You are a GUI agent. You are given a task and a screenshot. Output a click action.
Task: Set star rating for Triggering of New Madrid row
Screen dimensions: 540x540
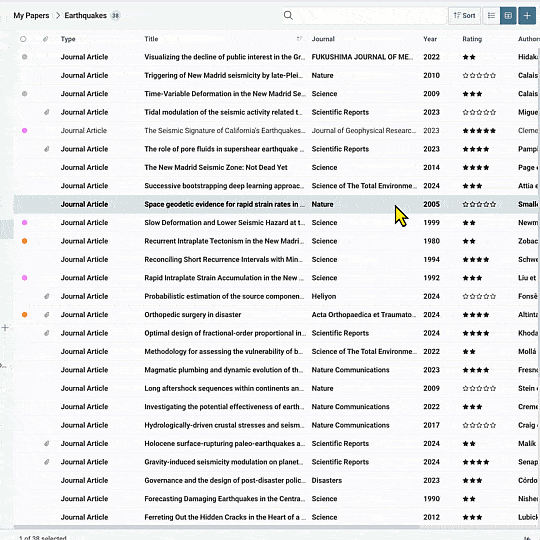(x=479, y=75)
